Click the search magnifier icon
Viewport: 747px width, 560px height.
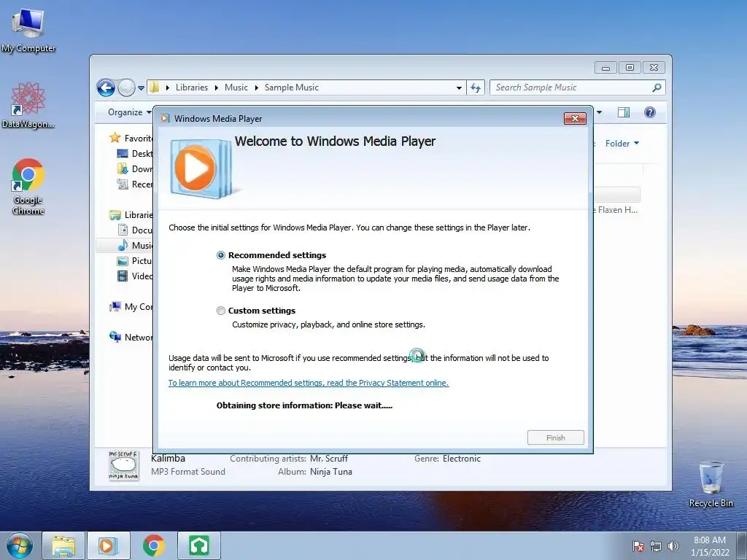point(657,87)
